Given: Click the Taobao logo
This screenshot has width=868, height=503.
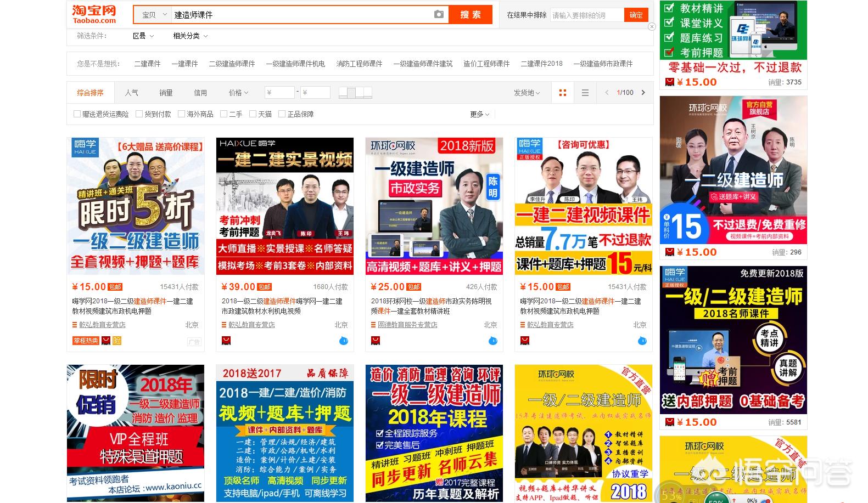Looking at the screenshot, I should coord(94,14).
